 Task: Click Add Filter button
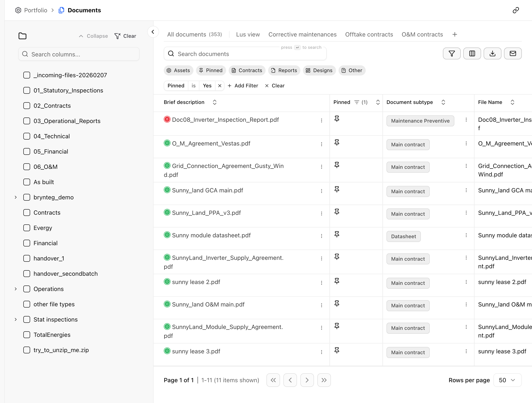(243, 86)
